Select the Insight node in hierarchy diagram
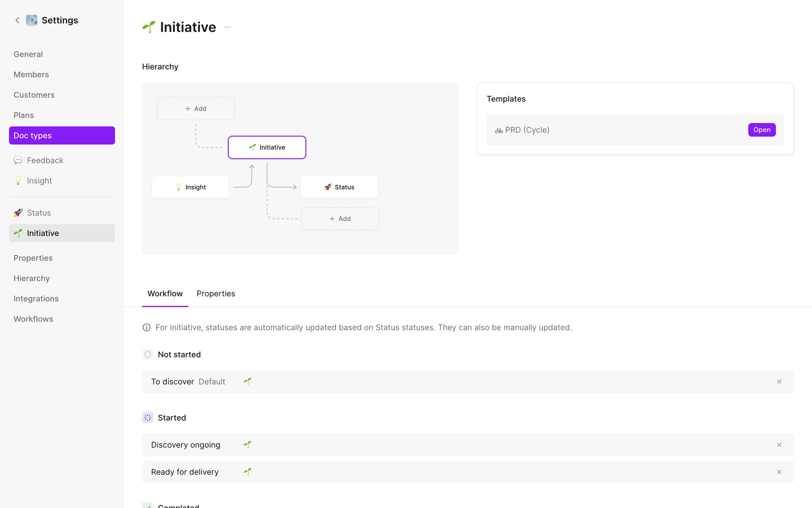 (190, 187)
